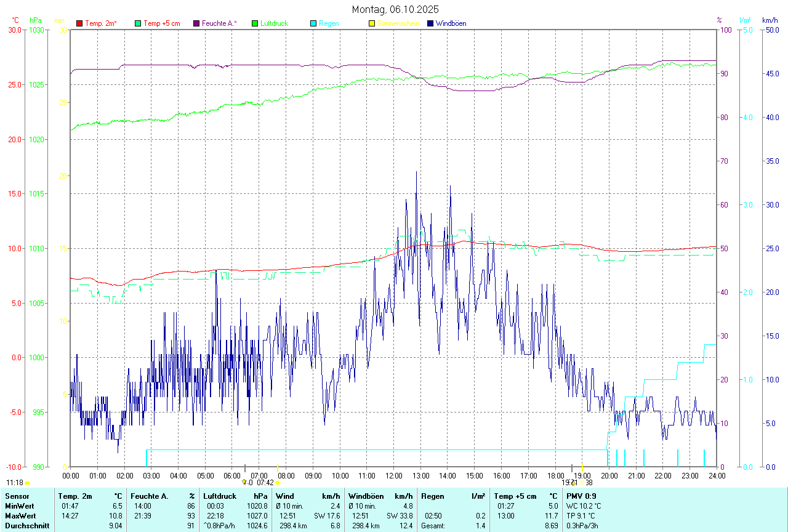
Task: Click the Regen column header in table
Action: (x=432, y=496)
